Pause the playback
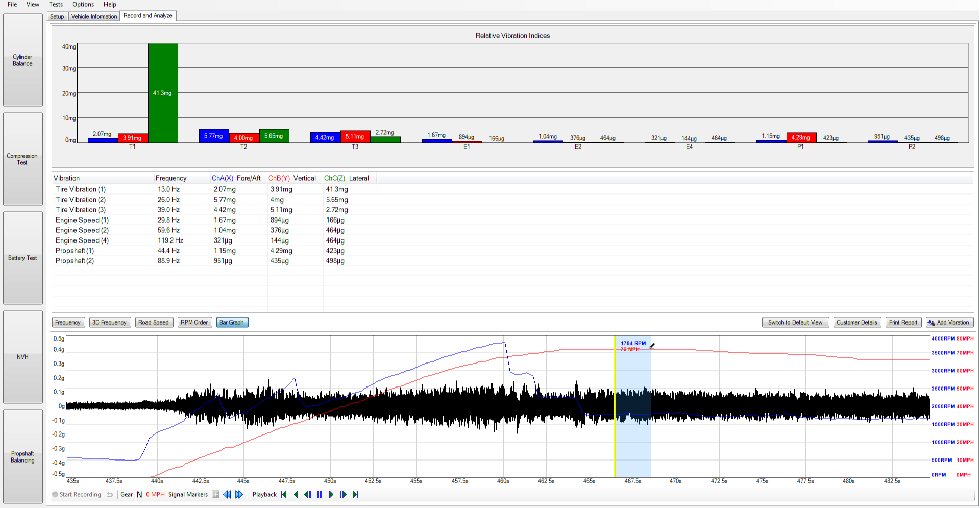 tap(320, 494)
